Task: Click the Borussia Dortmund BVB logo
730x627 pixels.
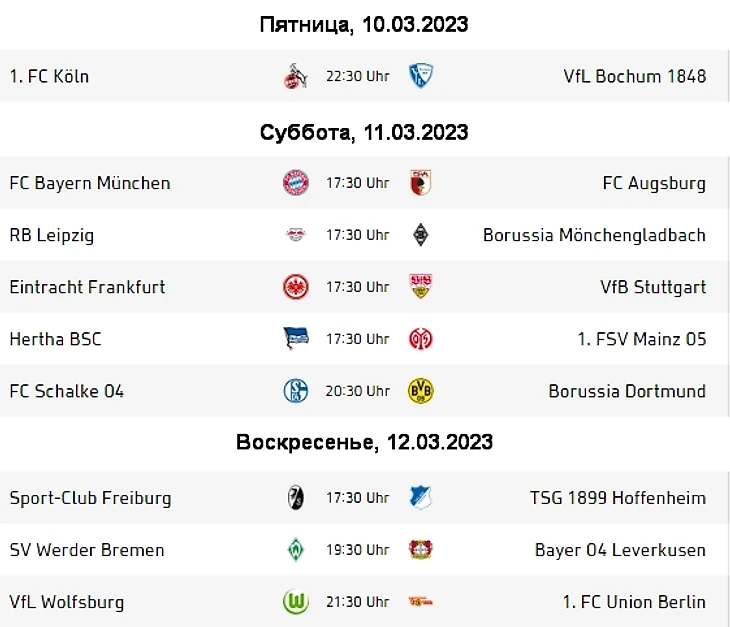Action: coord(421,391)
